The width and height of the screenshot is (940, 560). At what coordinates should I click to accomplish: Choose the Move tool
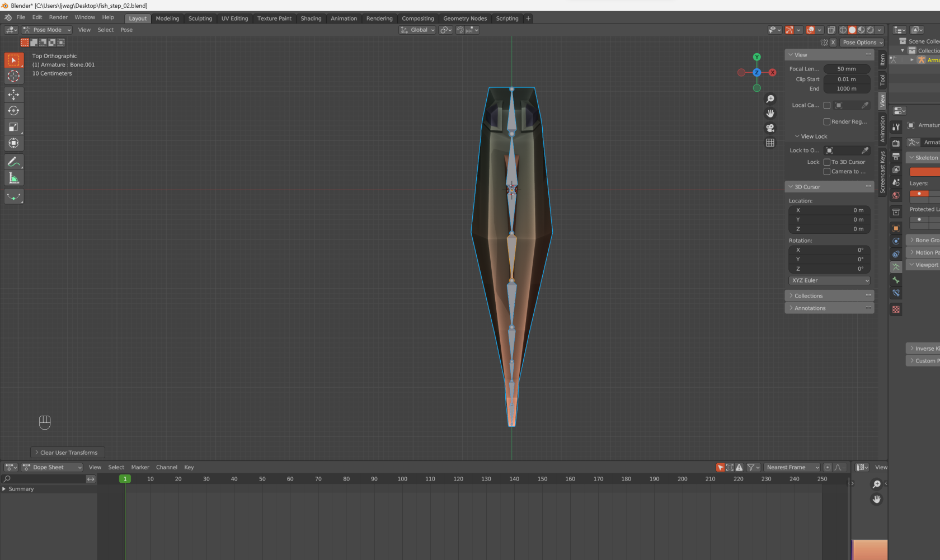pos(13,95)
